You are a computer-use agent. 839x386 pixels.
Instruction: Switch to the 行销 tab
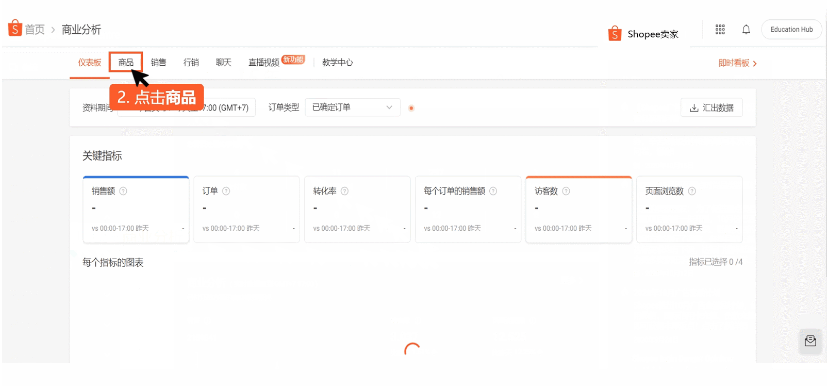tap(191, 63)
